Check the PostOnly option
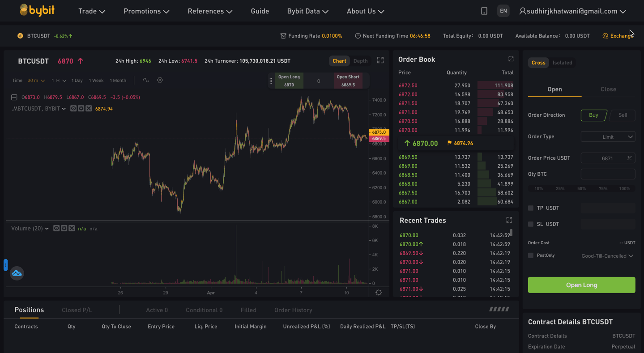The height and width of the screenshot is (353, 644). [531, 255]
